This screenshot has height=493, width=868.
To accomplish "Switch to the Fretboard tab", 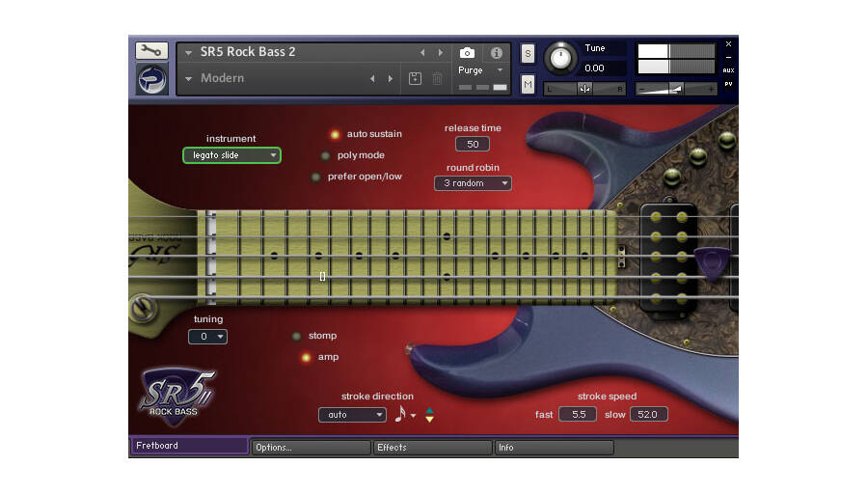I will click(189, 446).
